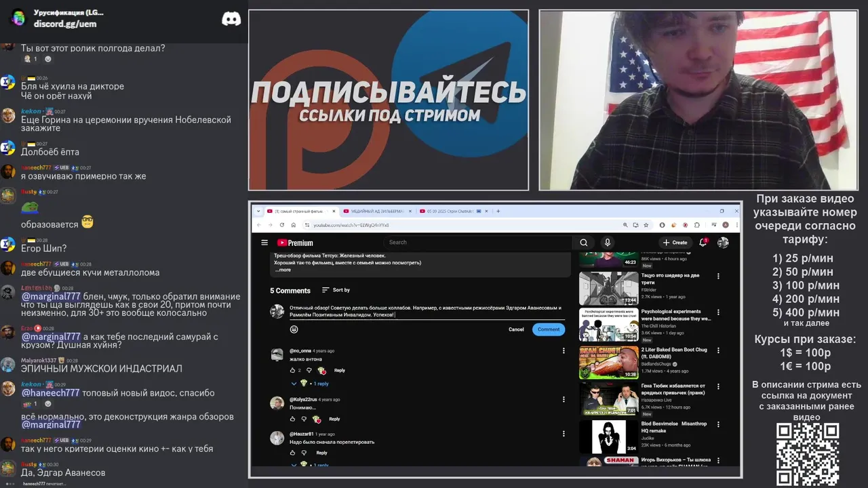Dislike the @no_onna comment

pos(309,370)
